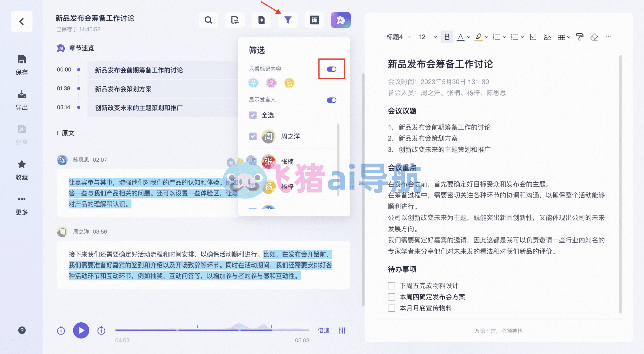Click the notes editor vertical scrollbar
The width and height of the screenshot is (644, 354).
click(621, 184)
